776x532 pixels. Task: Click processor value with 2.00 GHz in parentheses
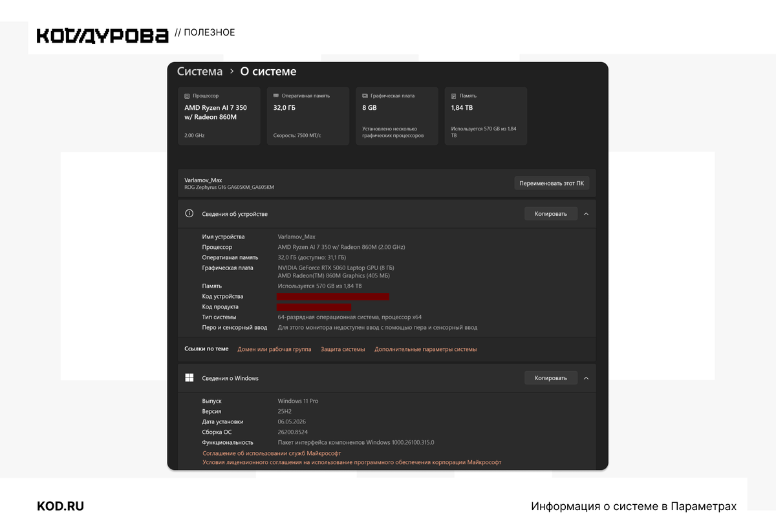[x=341, y=247]
